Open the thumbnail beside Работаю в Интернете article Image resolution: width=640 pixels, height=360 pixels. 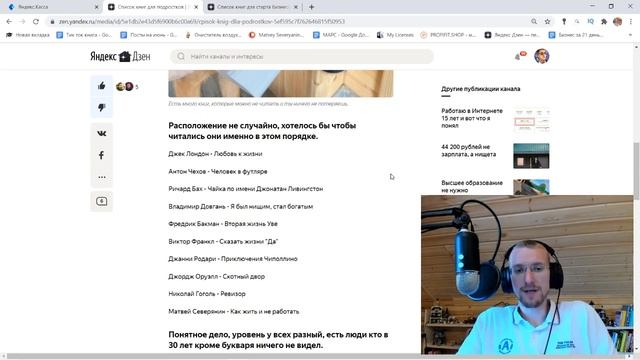tap(531, 120)
